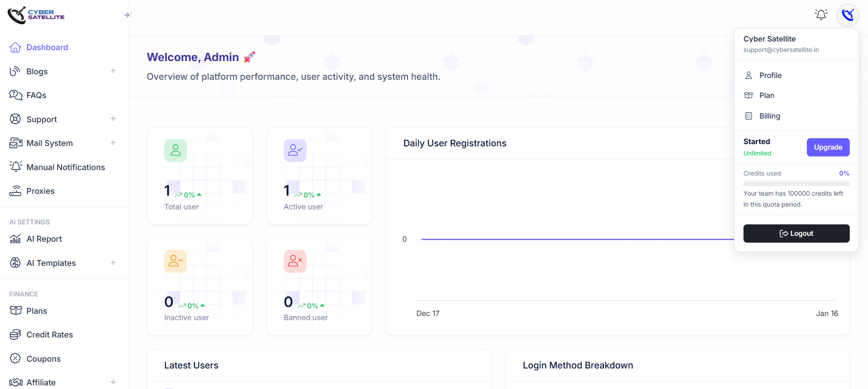Expand the Support submenu
Screen dimensions: 868x389
click(113, 119)
